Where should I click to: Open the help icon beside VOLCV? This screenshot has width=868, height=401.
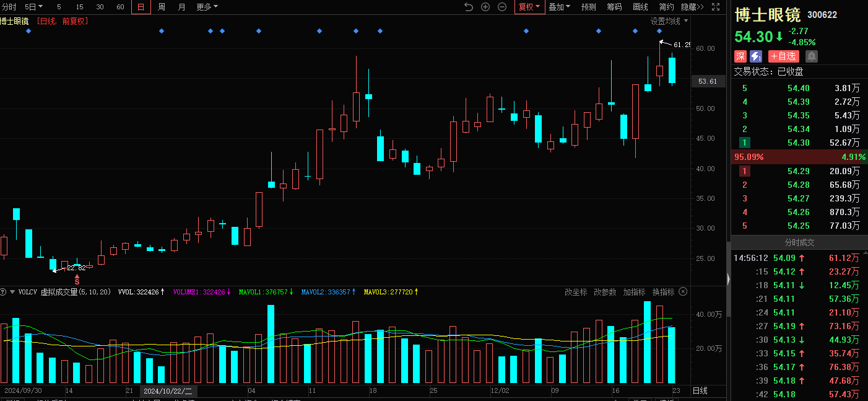tap(4, 291)
